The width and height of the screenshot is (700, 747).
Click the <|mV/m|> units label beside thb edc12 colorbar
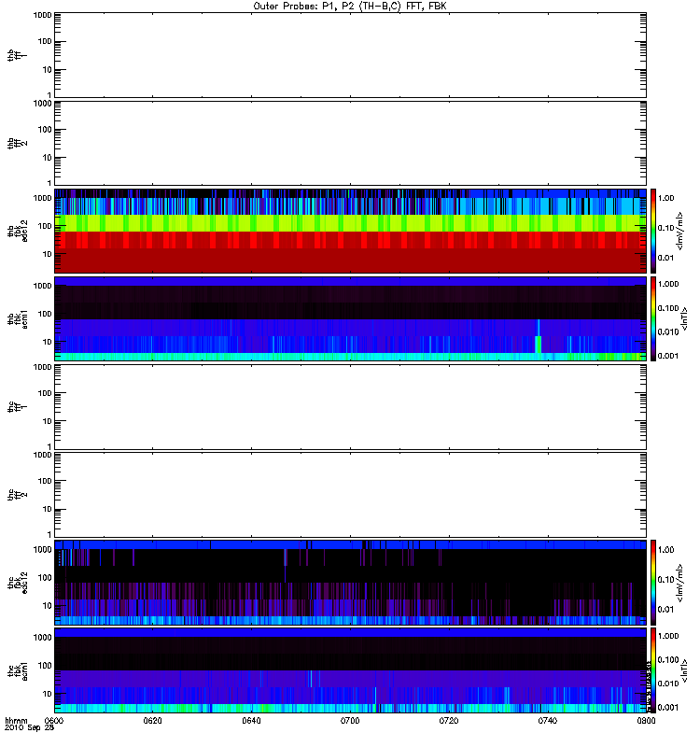[x=680, y=231]
